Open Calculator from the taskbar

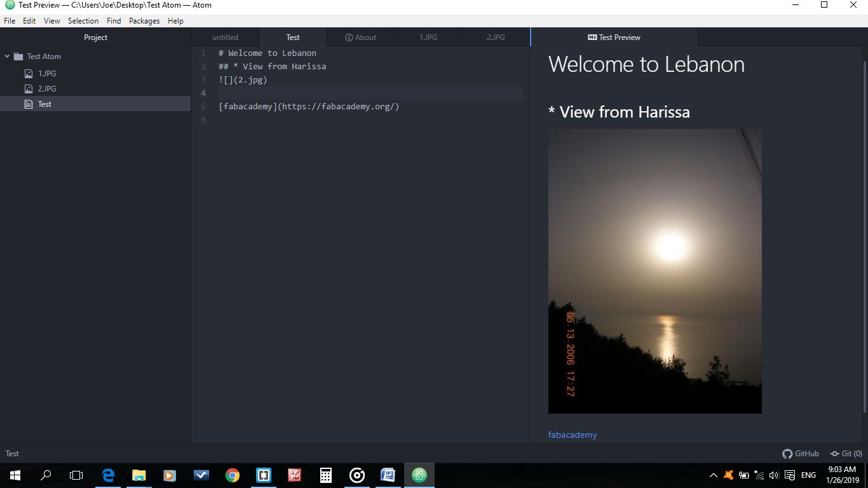point(326,475)
